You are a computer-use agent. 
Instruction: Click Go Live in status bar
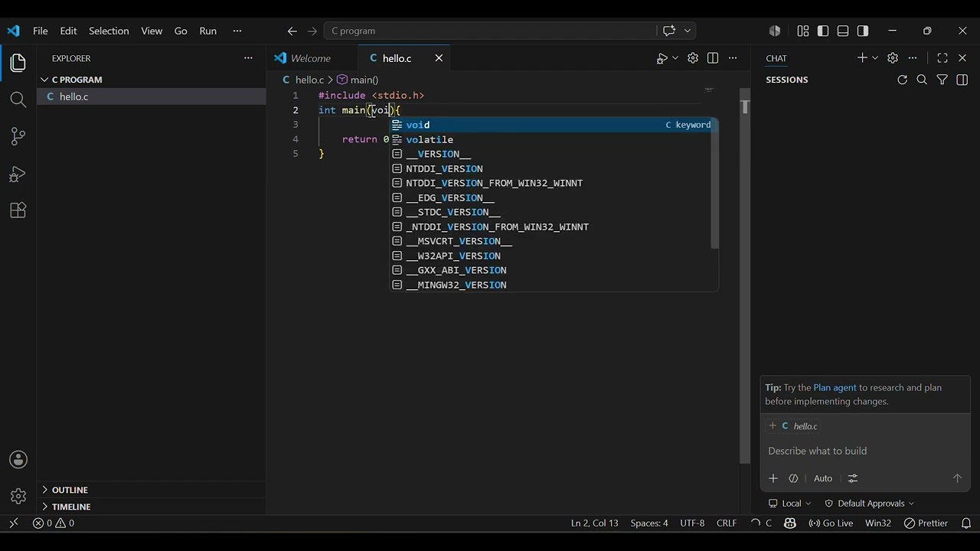[x=831, y=523]
